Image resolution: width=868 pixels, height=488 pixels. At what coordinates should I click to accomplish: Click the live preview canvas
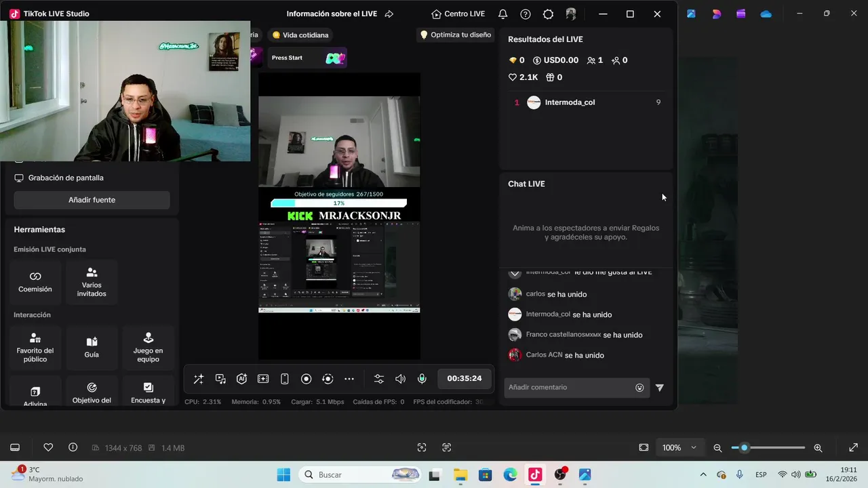[339, 216]
